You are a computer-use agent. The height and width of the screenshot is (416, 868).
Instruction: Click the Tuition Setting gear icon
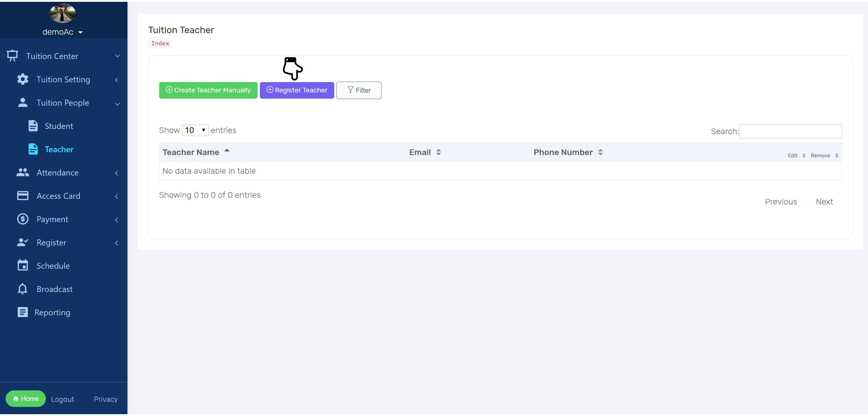coord(23,79)
